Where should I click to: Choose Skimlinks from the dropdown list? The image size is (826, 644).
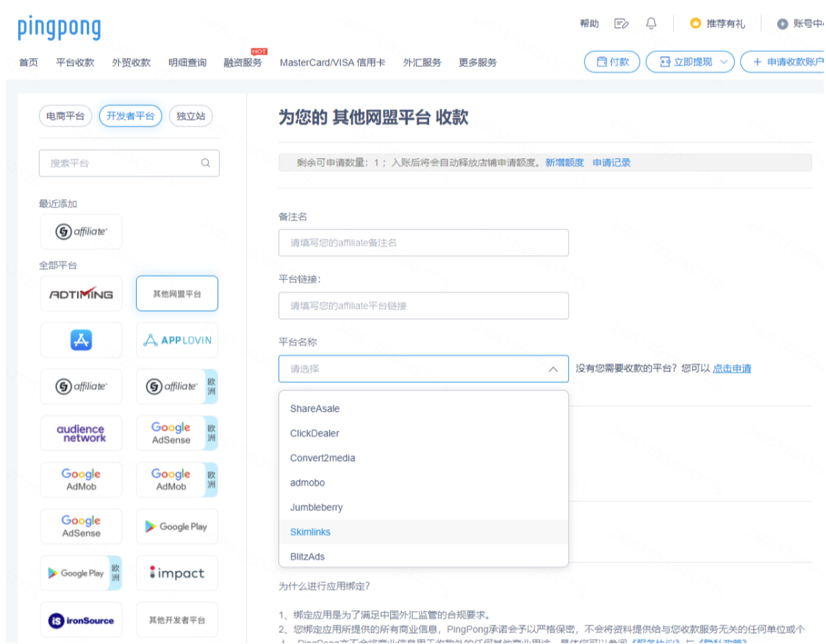coord(310,532)
